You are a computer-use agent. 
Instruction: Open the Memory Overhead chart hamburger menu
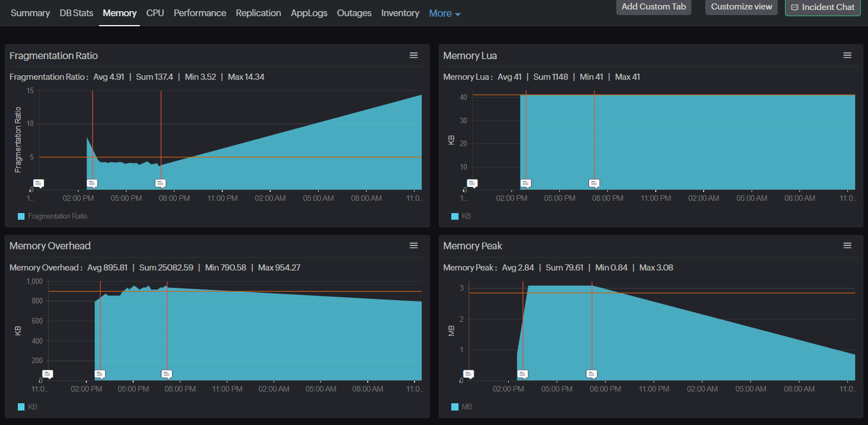point(413,245)
